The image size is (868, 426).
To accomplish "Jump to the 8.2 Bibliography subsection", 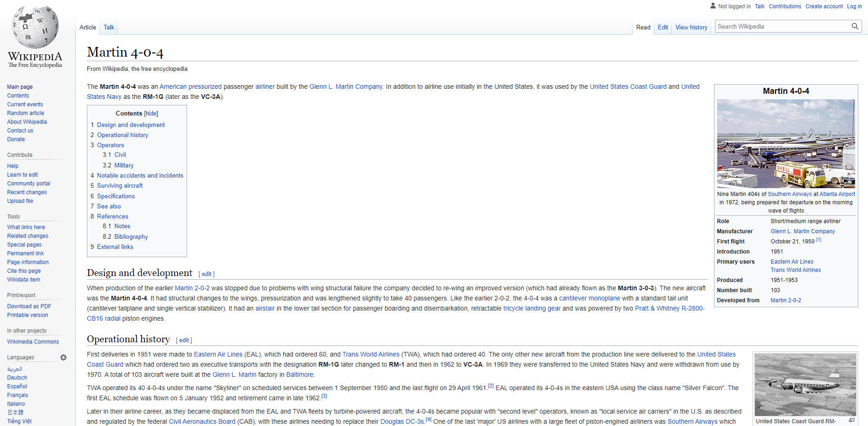I will click(x=131, y=237).
